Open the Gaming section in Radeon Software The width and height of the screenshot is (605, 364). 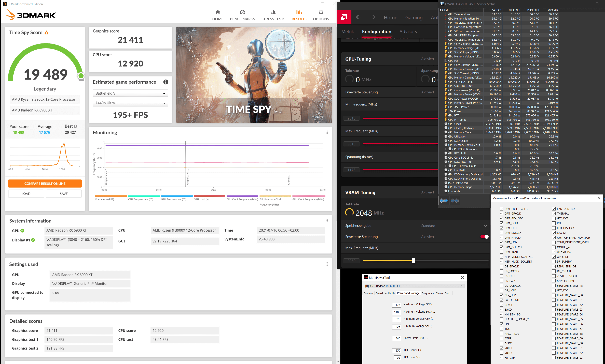click(414, 17)
